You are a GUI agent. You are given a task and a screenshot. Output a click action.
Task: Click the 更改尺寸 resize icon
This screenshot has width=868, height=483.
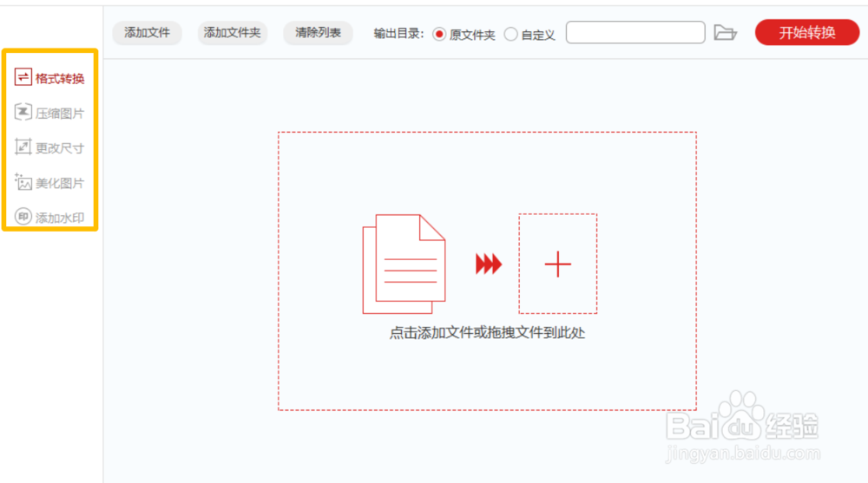coord(23,147)
